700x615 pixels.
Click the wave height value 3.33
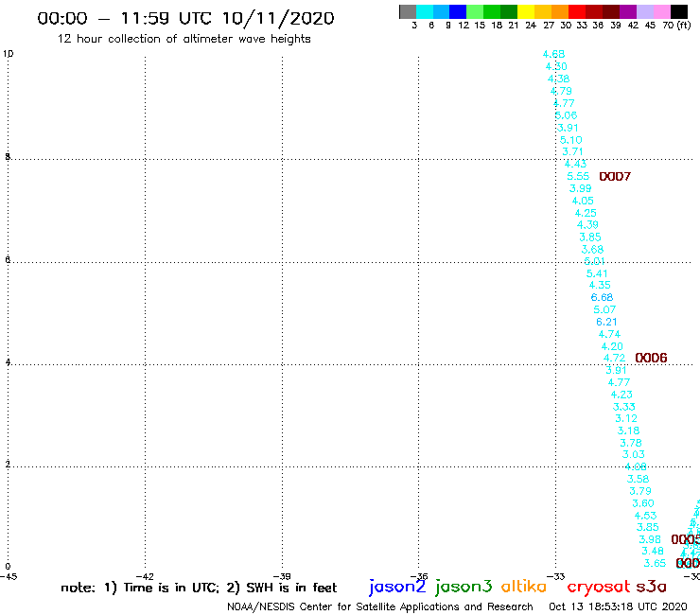click(624, 407)
